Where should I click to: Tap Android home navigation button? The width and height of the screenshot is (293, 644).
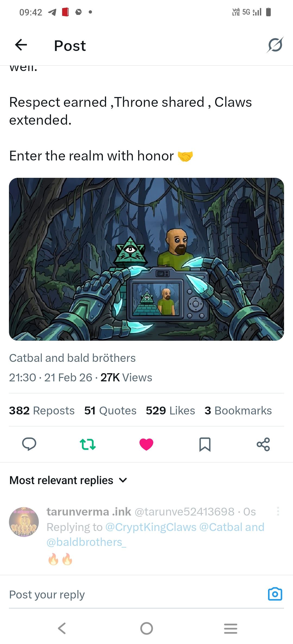[x=146, y=628]
